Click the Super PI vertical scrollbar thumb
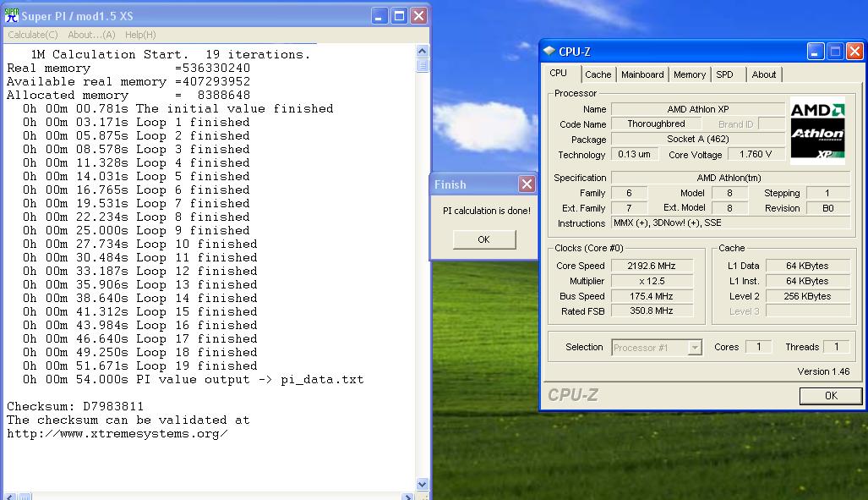The height and width of the screenshot is (500, 868). coord(422,65)
